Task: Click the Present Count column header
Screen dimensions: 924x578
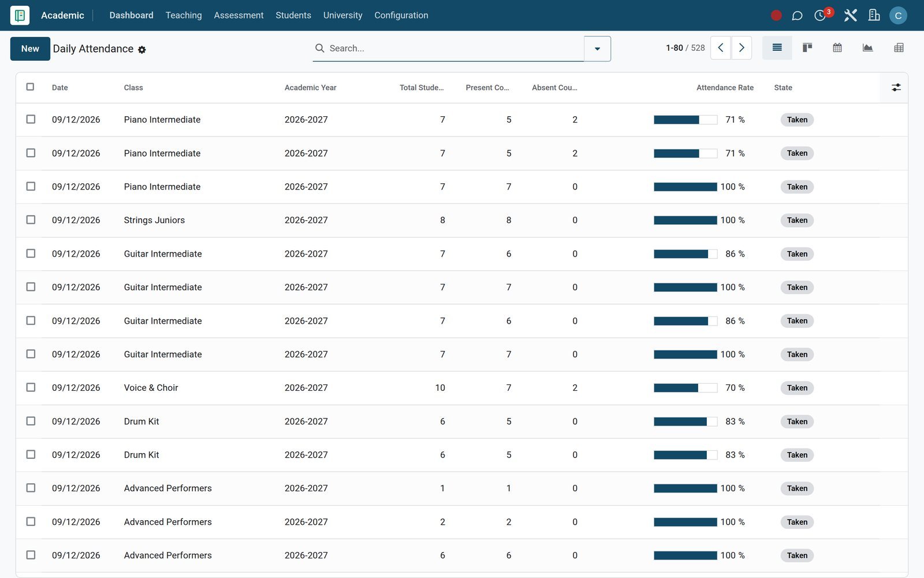Action: pos(487,88)
